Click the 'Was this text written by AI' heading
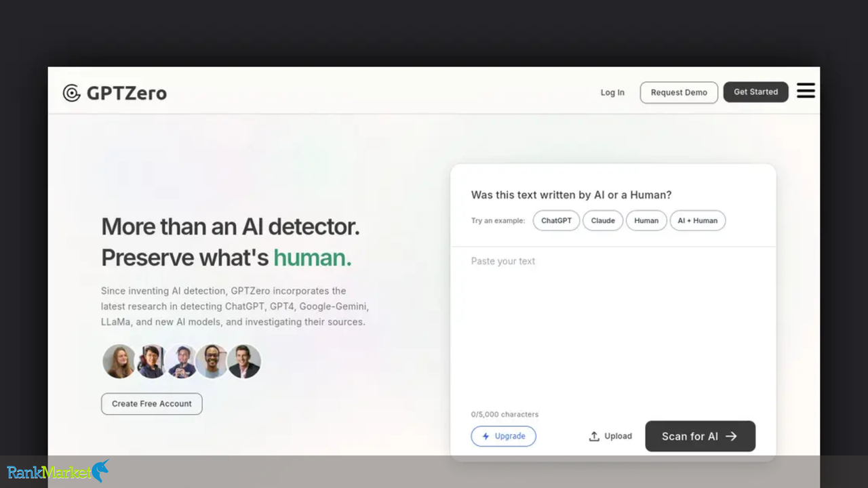The width and height of the screenshot is (868, 488). 571,195
